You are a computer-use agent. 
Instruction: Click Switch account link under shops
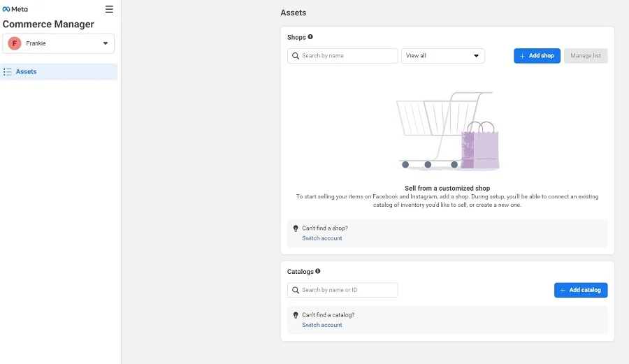point(322,238)
